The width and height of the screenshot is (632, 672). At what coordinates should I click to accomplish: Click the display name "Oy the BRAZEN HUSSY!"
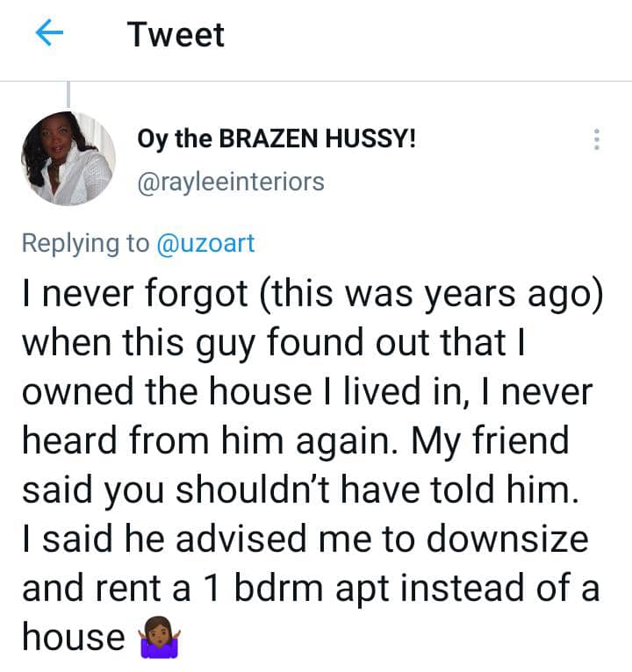pos(276,139)
